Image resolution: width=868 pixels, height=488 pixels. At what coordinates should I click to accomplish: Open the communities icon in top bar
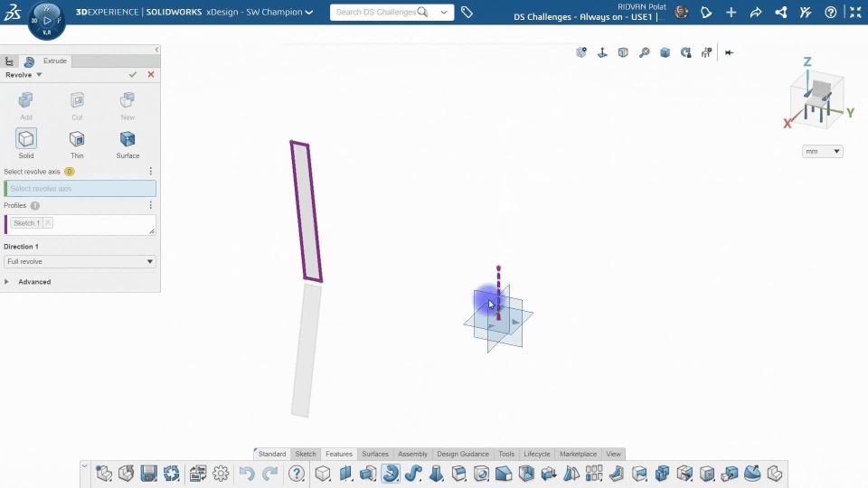click(x=806, y=12)
